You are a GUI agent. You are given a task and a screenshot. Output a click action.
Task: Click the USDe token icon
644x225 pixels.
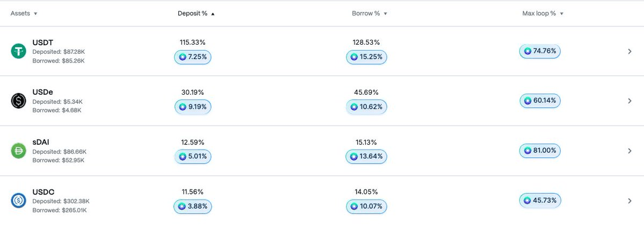click(x=19, y=101)
